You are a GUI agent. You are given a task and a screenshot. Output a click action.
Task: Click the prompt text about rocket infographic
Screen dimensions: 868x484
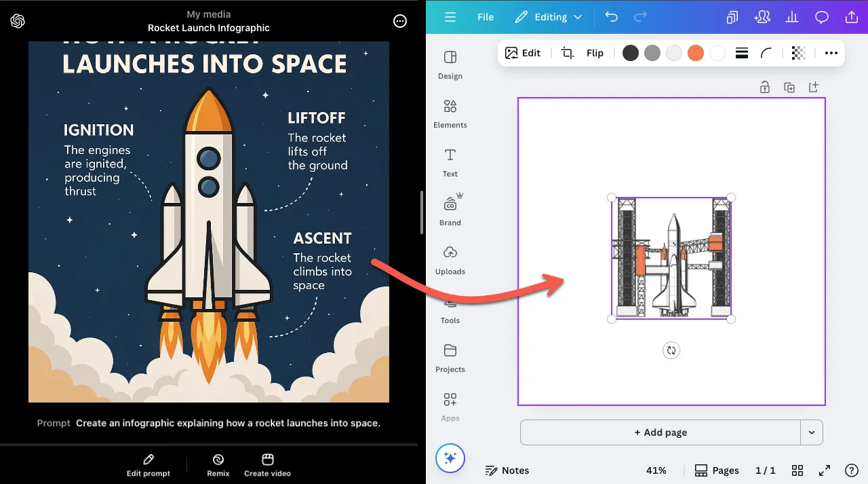pyautogui.click(x=228, y=423)
